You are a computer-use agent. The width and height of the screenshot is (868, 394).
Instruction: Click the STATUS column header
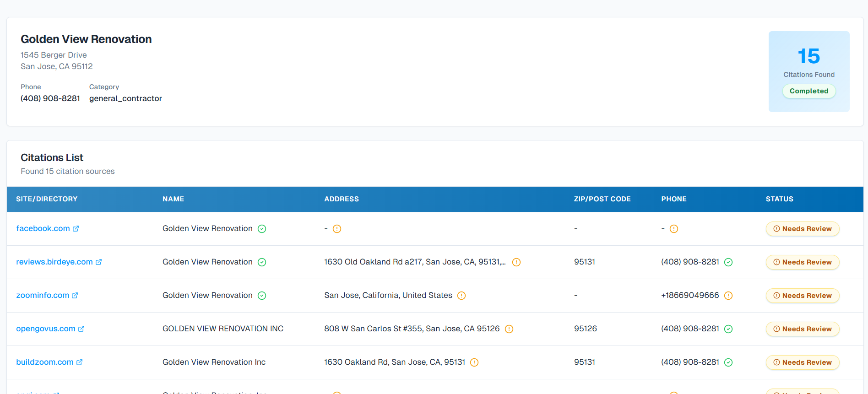(x=780, y=199)
